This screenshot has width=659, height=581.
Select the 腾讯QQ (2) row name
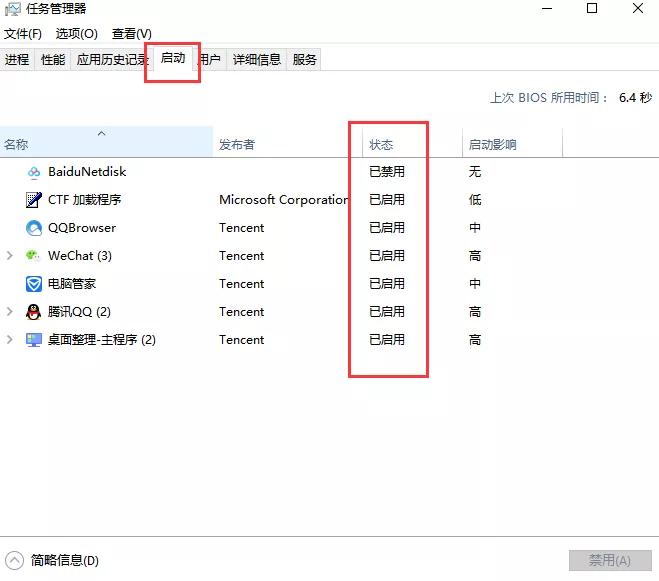(x=79, y=312)
